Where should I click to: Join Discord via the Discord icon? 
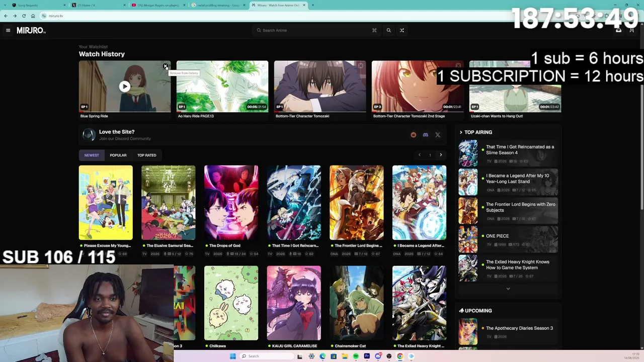(x=426, y=135)
